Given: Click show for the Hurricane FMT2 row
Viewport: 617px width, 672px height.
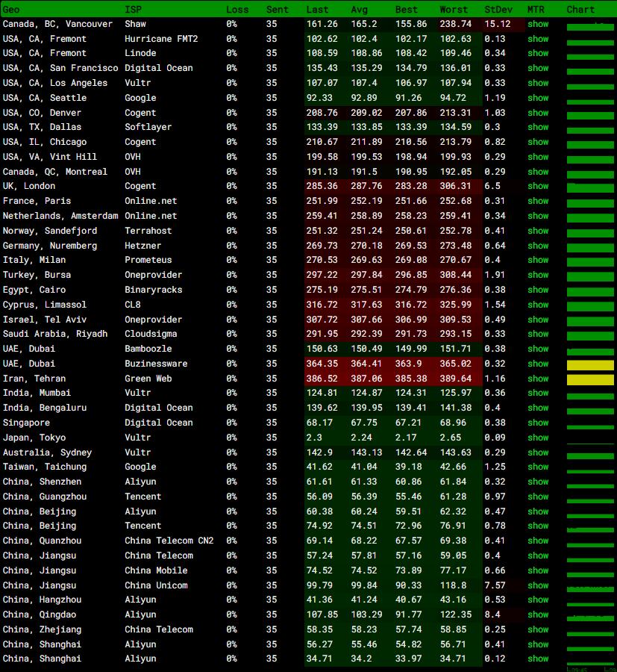Looking at the screenshot, I should (x=538, y=39).
